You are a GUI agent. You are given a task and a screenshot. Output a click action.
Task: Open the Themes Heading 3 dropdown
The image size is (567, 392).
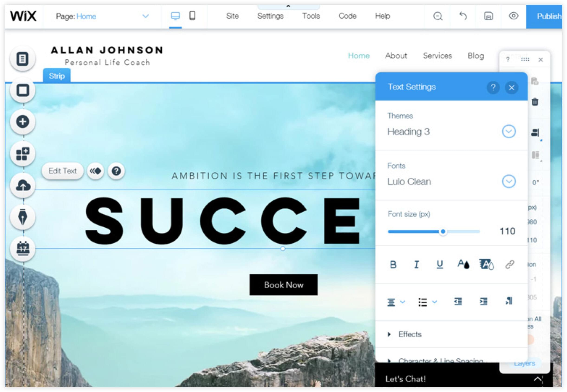point(508,132)
